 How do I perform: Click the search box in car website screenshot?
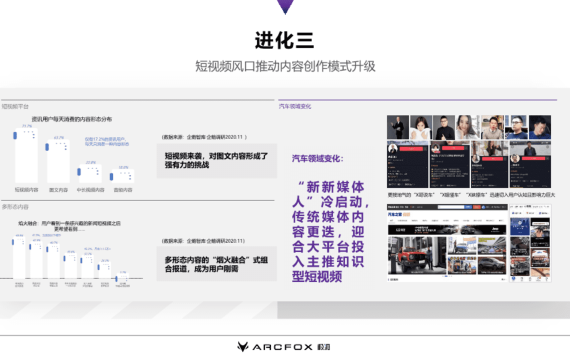(x=451, y=207)
